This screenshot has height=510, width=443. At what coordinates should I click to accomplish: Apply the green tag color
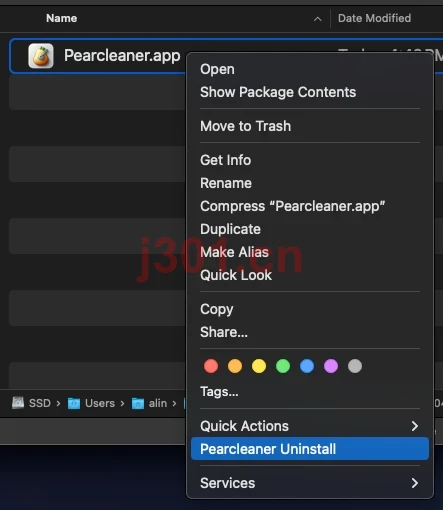283,366
